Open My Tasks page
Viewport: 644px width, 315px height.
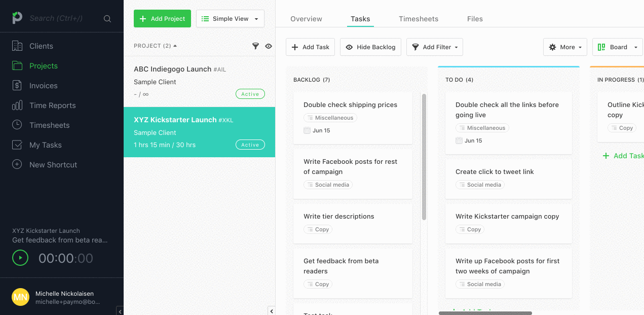pos(45,145)
